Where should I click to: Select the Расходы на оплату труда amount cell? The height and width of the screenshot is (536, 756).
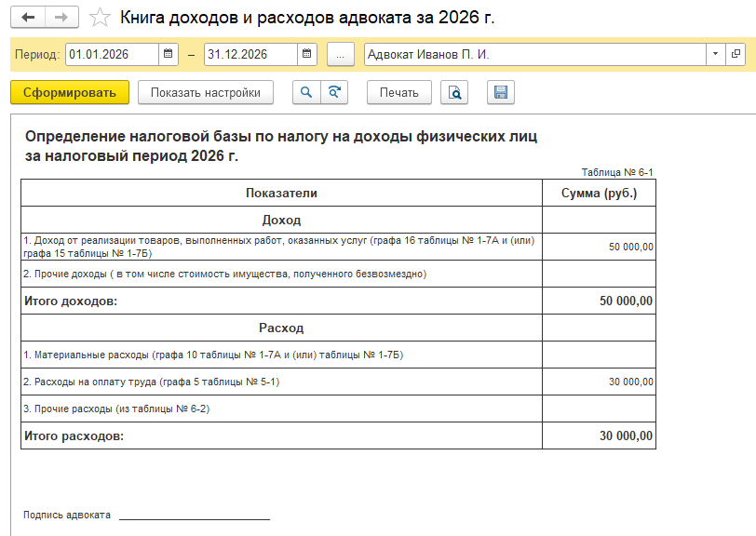click(599, 382)
